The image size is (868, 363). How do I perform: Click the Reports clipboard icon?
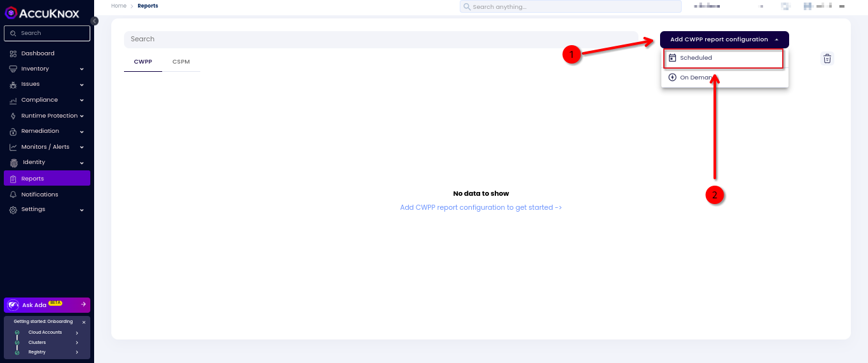pyautogui.click(x=13, y=179)
